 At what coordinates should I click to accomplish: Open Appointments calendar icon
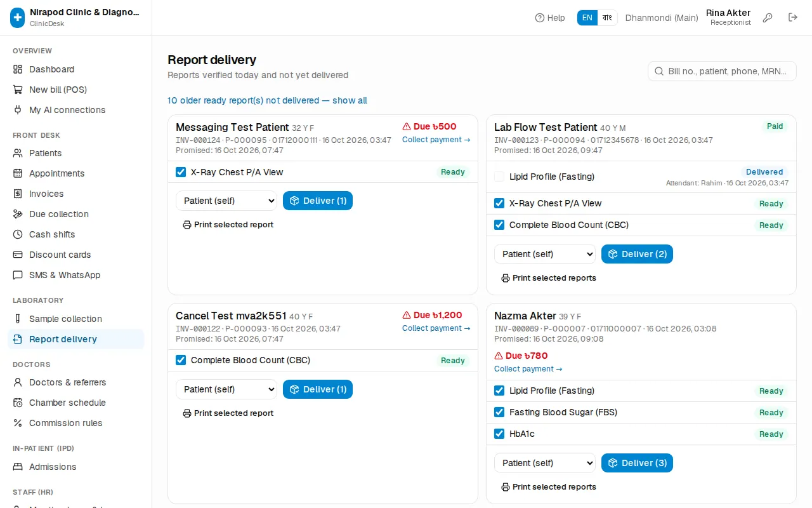click(18, 173)
